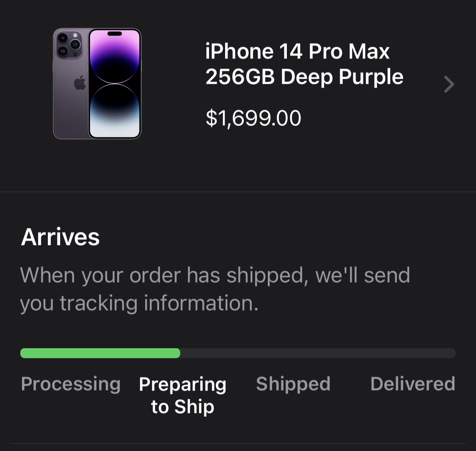The width and height of the screenshot is (476, 451).
Task: Select the "Preparing to Ship" status step
Action: (x=182, y=395)
